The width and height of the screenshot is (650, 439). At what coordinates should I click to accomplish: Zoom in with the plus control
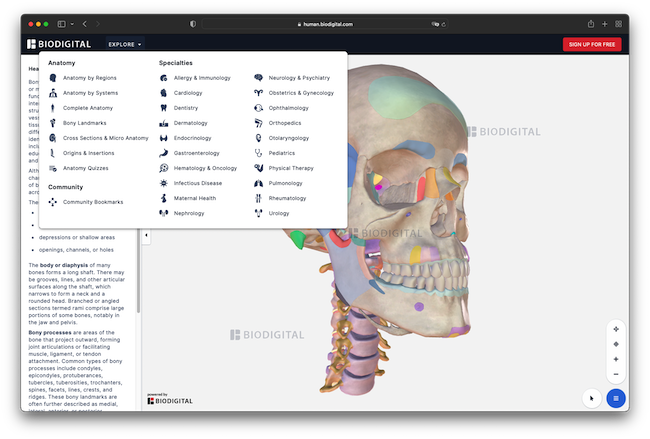click(616, 359)
